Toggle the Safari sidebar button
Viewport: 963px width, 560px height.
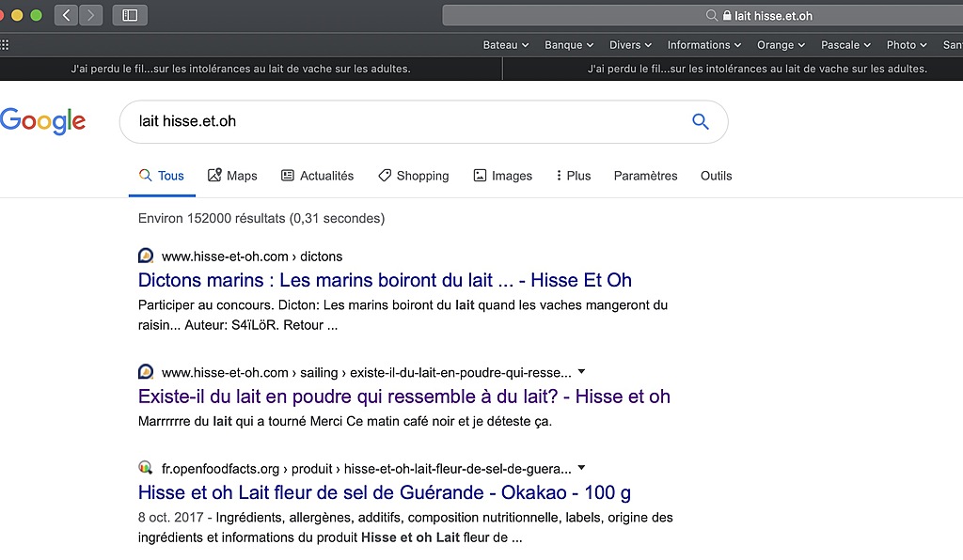tap(130, 15)
